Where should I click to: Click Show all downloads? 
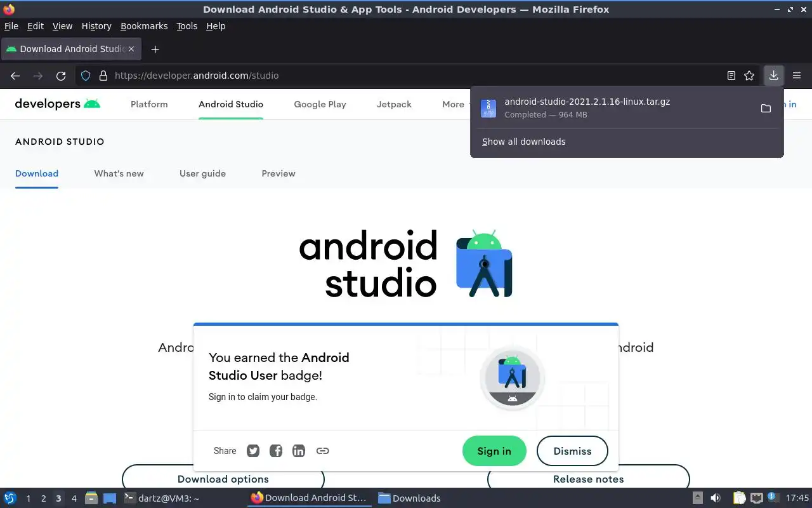point(523,142)
